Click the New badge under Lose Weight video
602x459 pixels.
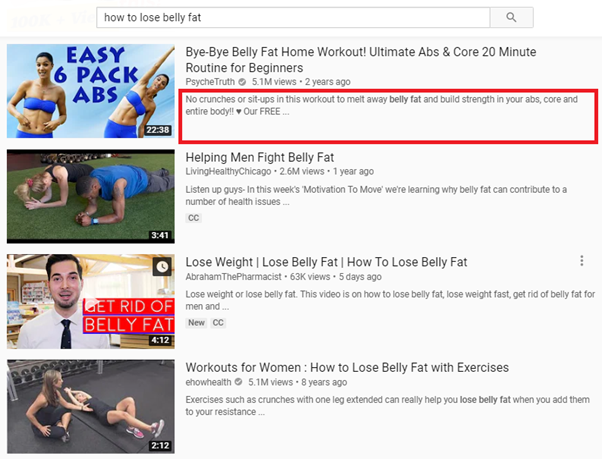[196, 323]
